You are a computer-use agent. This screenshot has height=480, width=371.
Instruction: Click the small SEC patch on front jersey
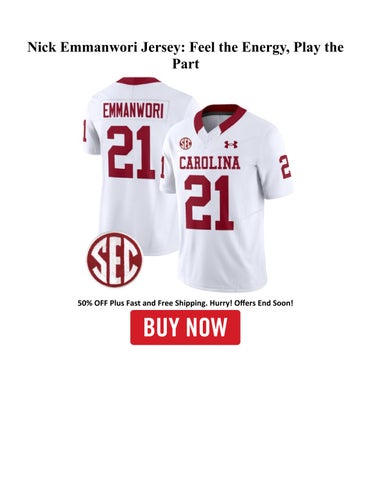click(x=185, y=143)
